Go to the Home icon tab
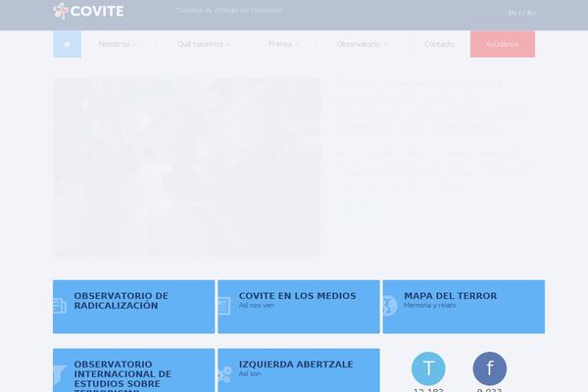588x392 pixels. (x=67, y=44)
